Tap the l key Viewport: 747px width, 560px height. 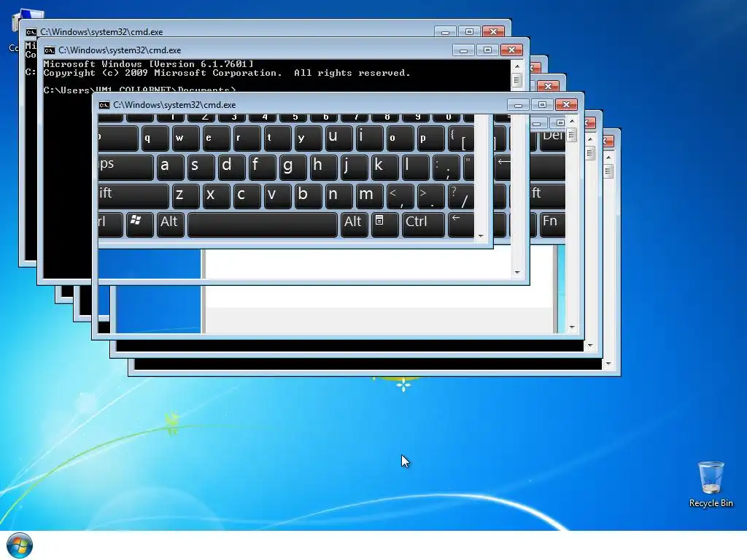pos(414,167)
